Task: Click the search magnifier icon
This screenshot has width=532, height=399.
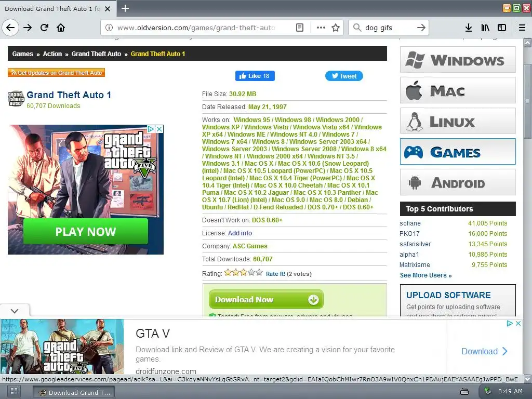Action: coord(357,28)
